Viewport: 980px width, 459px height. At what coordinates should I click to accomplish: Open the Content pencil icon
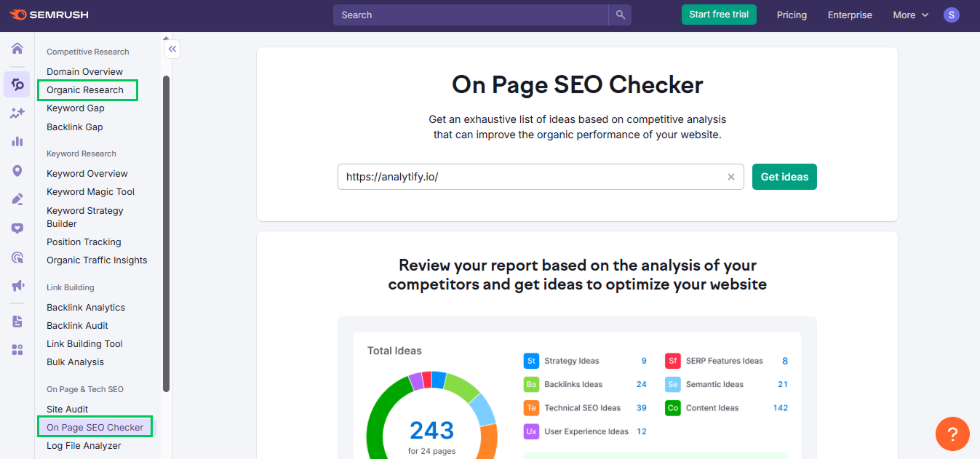17,199
